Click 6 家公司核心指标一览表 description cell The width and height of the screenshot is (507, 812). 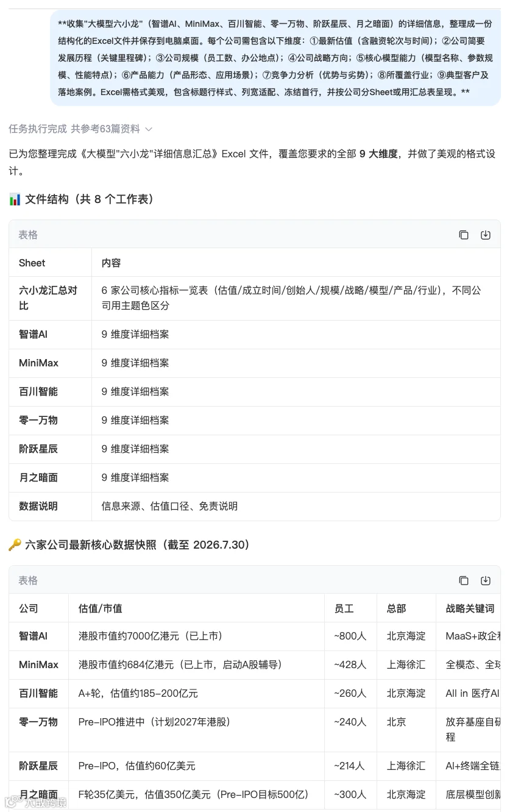tap(296, 298)
